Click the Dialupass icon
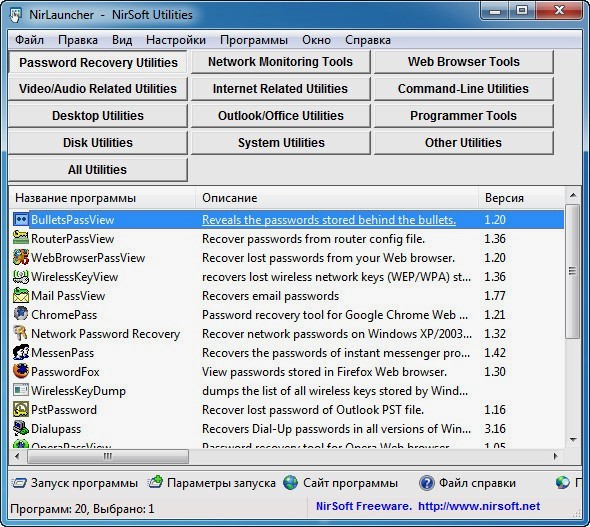Image resolution: width=590 pixels, height=527 pixels. 21,428
